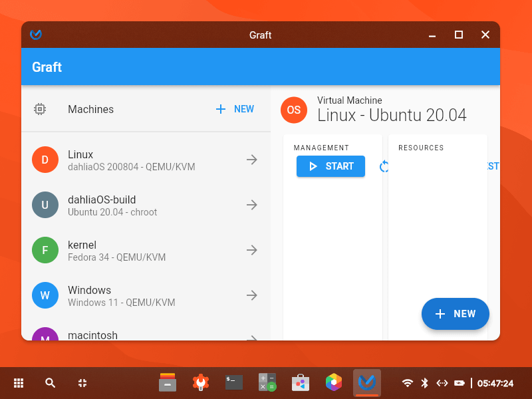Click the floating blue NEW button
This screenshot has width=532, height=399.
pyautogui.click(x=456, y=314)
